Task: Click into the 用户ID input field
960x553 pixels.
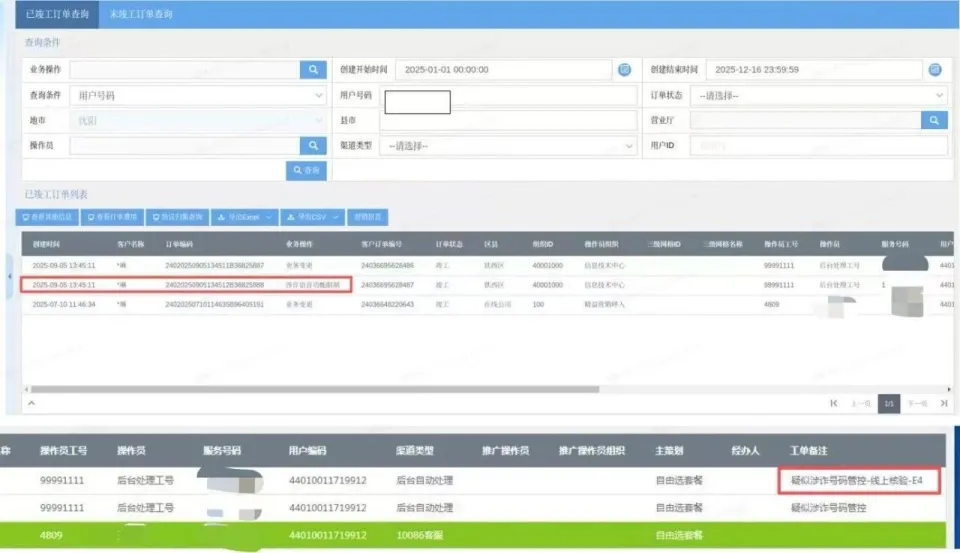Action: (x=818, y=146)
